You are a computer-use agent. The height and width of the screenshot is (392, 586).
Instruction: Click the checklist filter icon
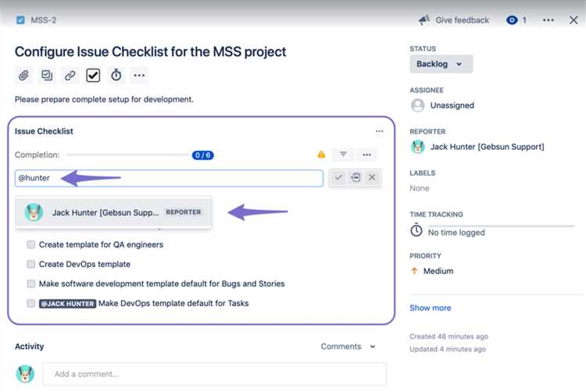pos(343,154)
